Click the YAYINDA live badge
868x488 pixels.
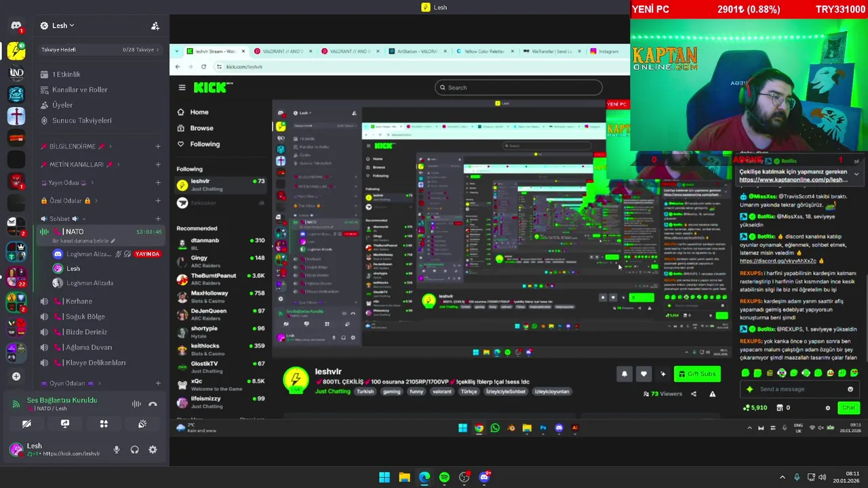[147, 254]
